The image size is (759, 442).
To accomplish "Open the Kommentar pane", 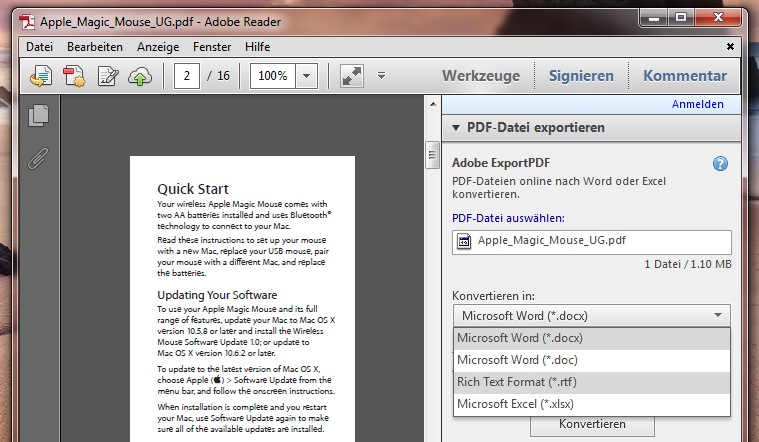I will point(685,76).
